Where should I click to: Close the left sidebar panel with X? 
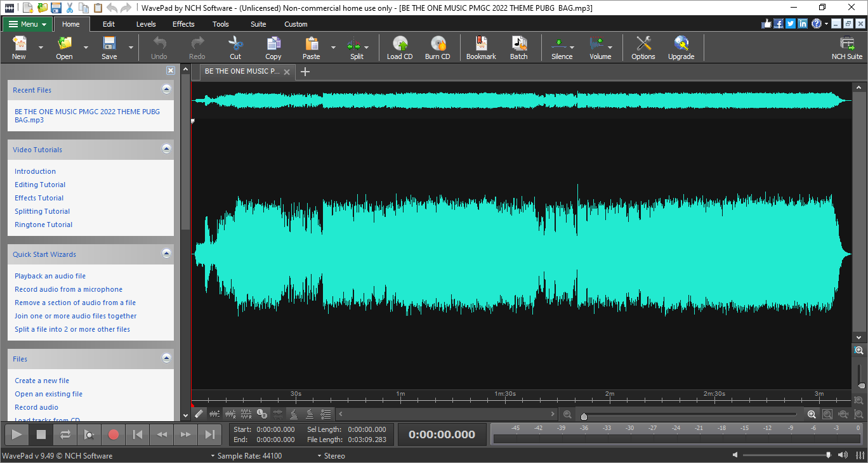[171, 70]
